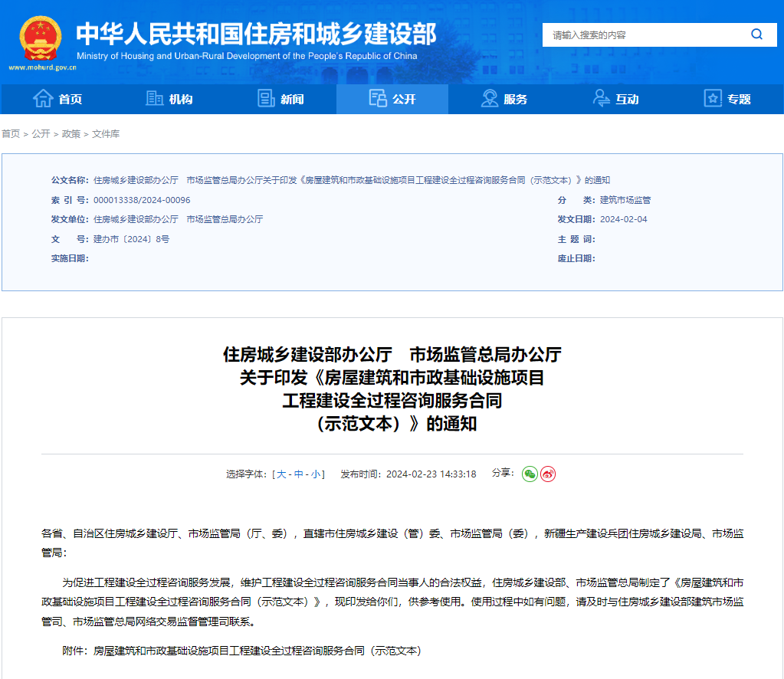
Task: Navigate via the 文件库 breadcrumb link
Action: point(105,134)
